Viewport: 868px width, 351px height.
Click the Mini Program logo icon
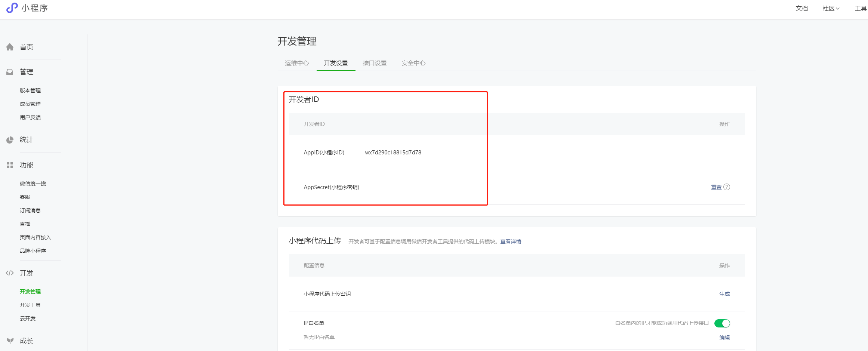tap(12, 8)
